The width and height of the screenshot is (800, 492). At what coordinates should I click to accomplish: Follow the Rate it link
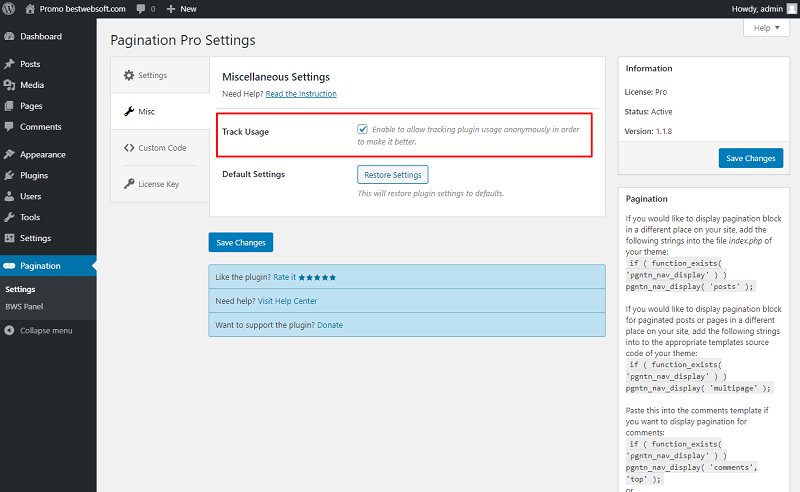[x=284, y=277]
